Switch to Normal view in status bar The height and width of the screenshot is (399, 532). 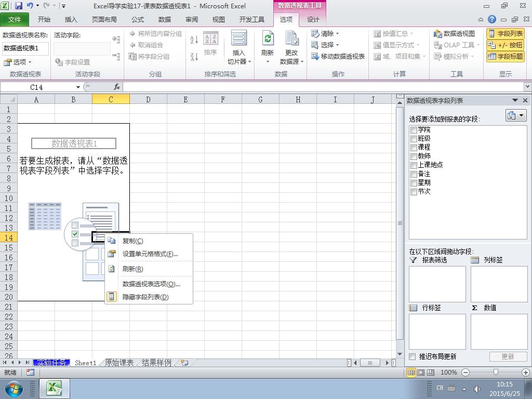(411, 373)
